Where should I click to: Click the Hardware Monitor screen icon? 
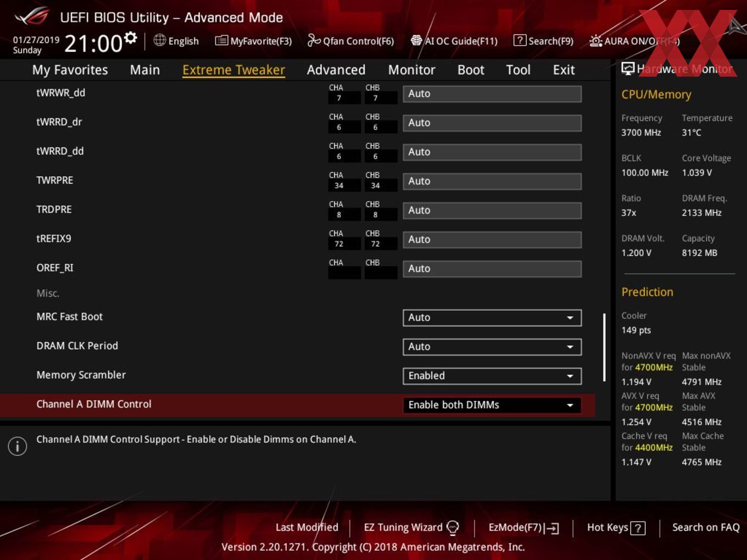tap(628, 68)
